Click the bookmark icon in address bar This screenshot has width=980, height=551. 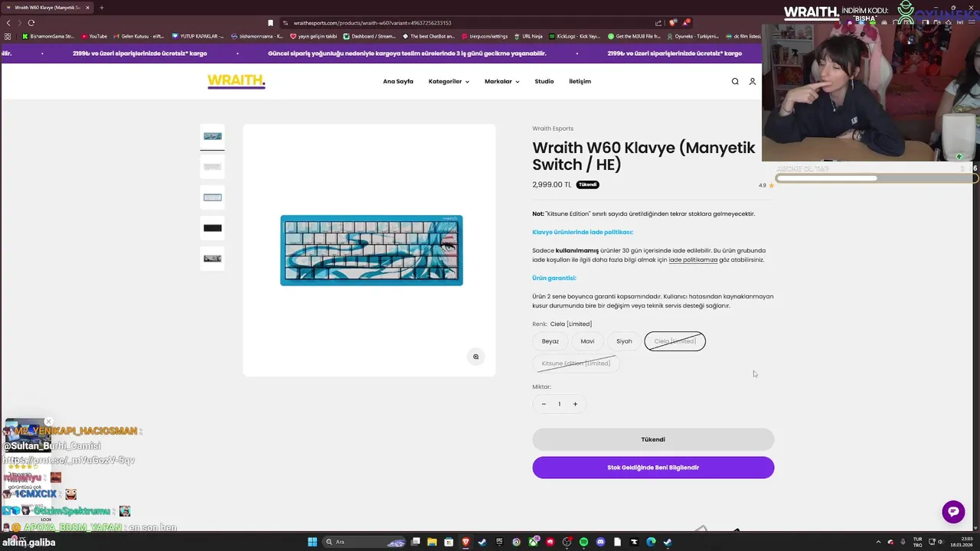click(x=270, y=23)
